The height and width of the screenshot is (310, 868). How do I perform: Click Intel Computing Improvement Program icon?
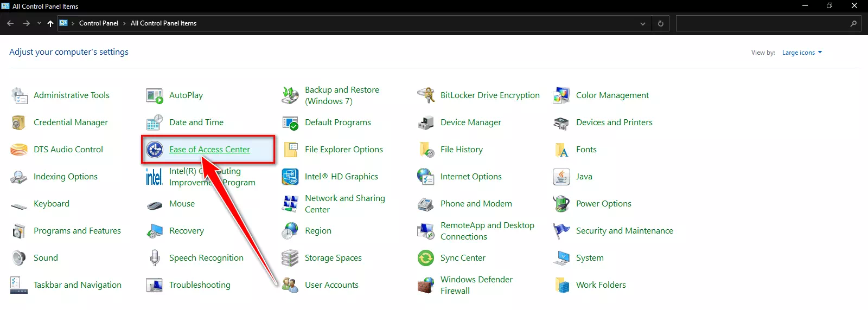[x=154, y=177]
